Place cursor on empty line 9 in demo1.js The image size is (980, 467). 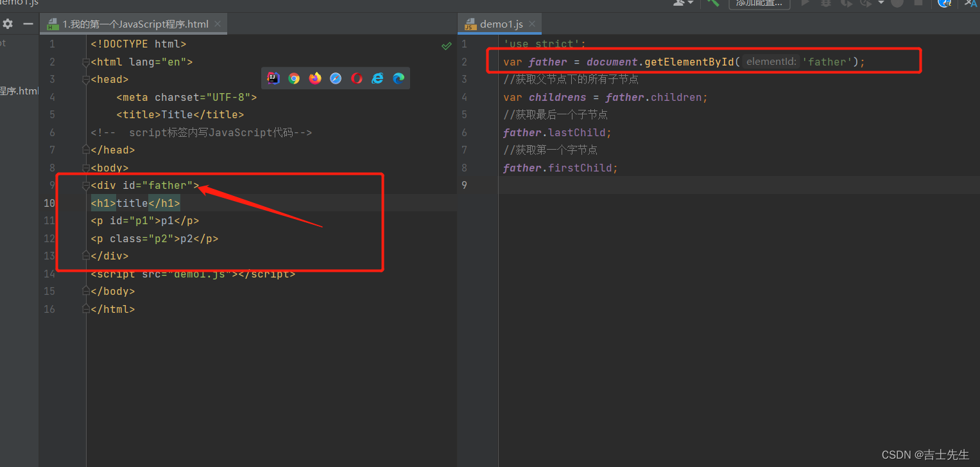(x=739, y=185)
